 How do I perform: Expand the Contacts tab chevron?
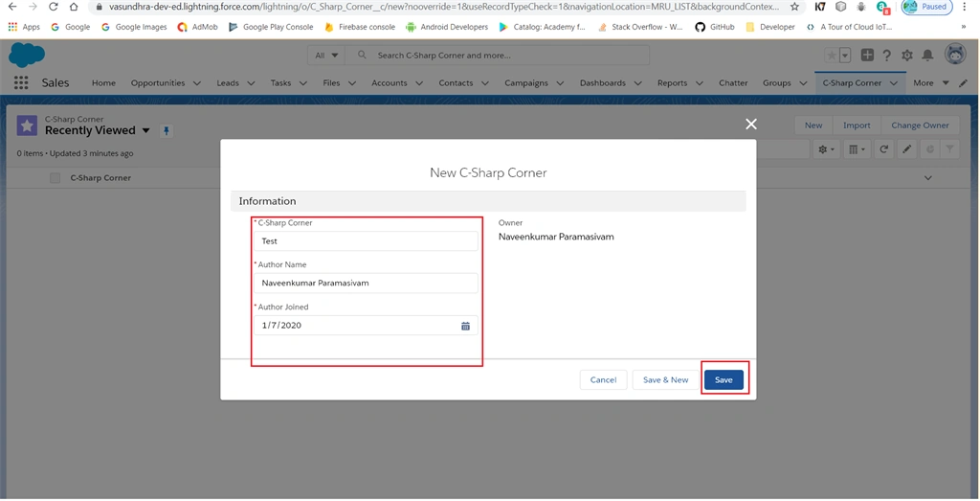[485, 82]
